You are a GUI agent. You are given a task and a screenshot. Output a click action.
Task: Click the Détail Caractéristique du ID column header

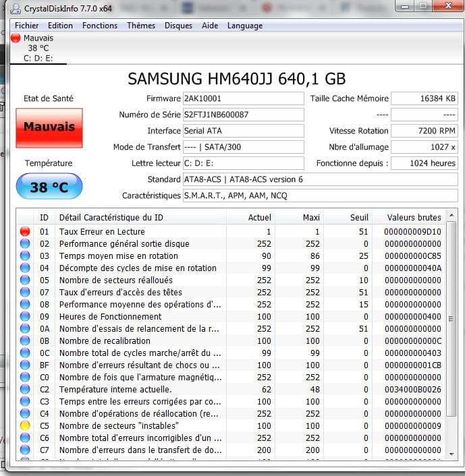tap(141, 217)
